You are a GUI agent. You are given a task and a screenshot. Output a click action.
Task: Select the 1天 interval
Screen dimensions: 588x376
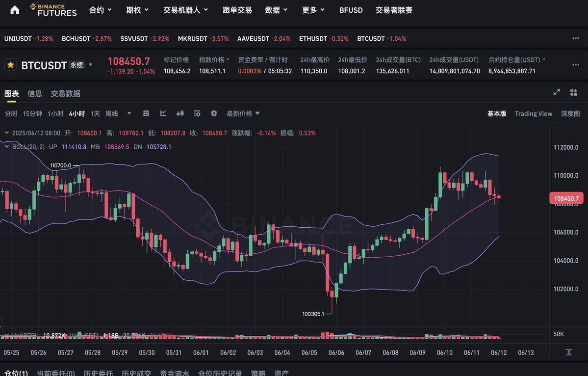(x=95, y=114)
